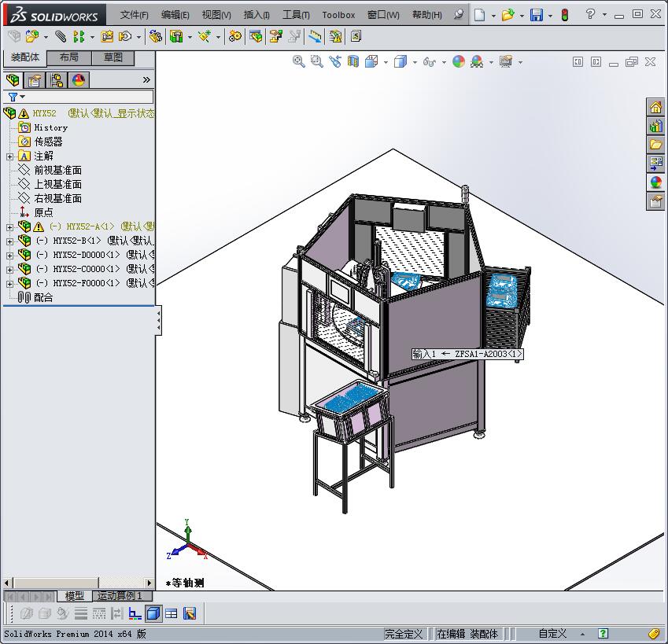Viewport: 668px width, 644px height.
Task: Open Design Library icon in task pane
Action: 655,126
